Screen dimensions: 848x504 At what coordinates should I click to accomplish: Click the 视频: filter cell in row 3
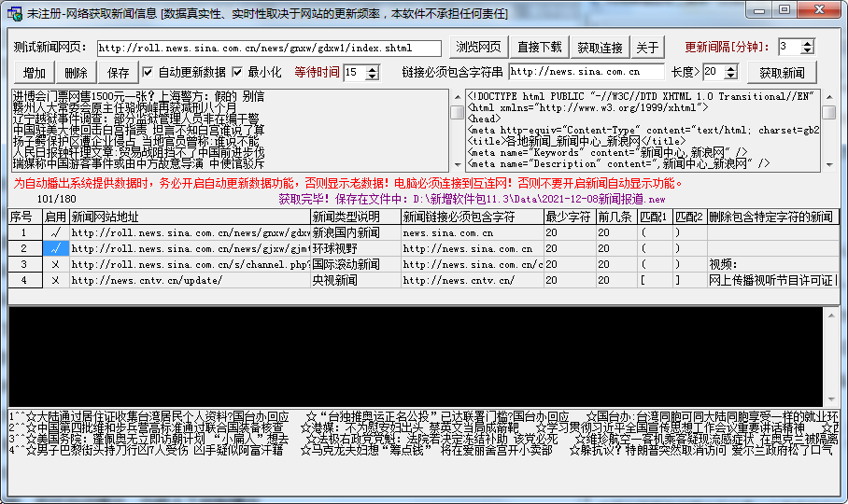773,264
